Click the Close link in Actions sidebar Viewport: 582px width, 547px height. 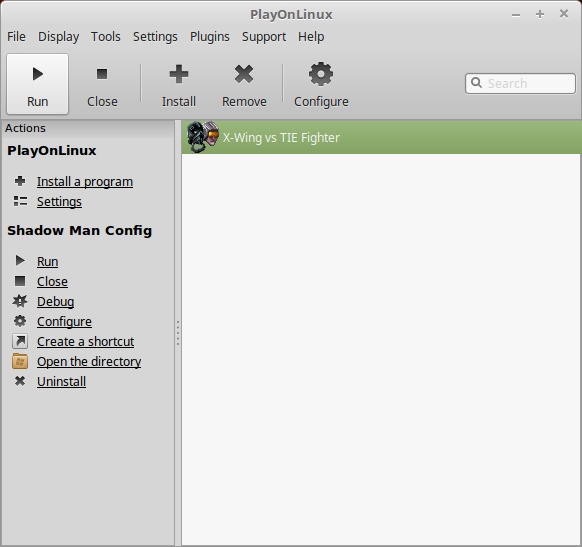click(x=52, y=281)
